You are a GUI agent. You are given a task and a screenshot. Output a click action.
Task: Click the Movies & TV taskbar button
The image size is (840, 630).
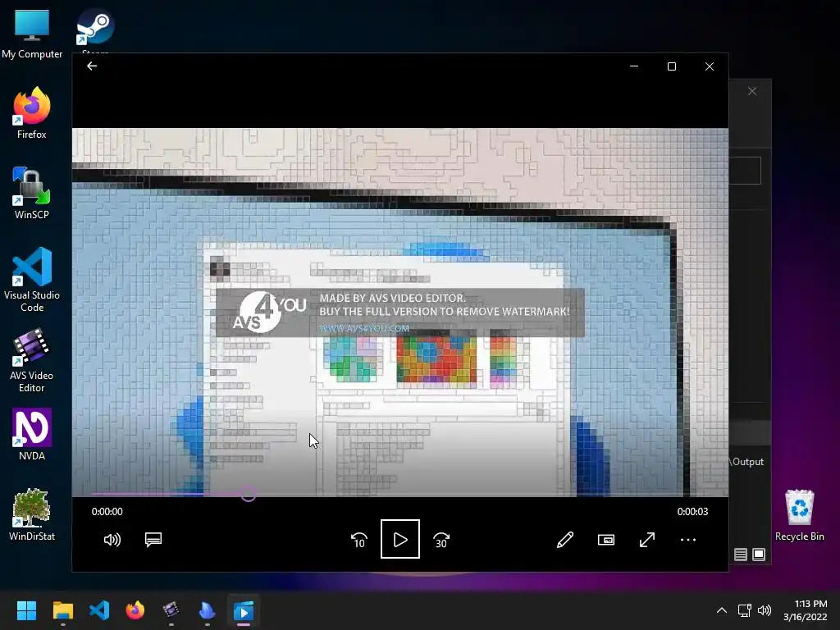pyautogui.click(x=243, y=610)
